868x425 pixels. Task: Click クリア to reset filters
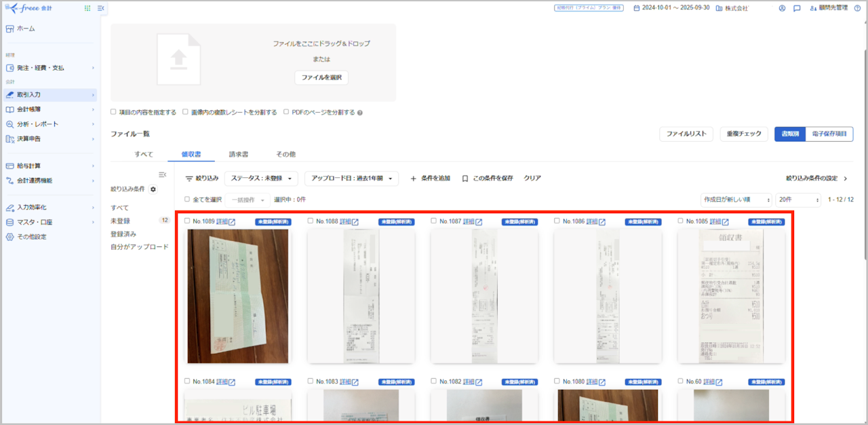click(532, 178)
